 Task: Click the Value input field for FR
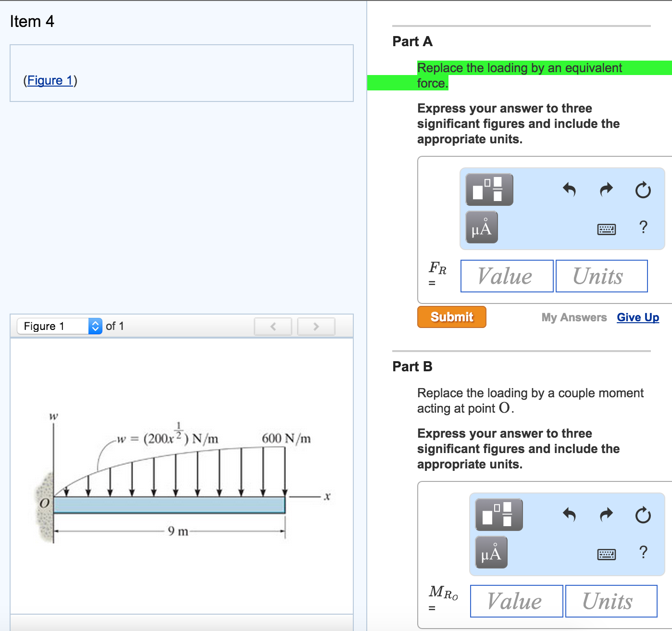[x=506, y=276]
